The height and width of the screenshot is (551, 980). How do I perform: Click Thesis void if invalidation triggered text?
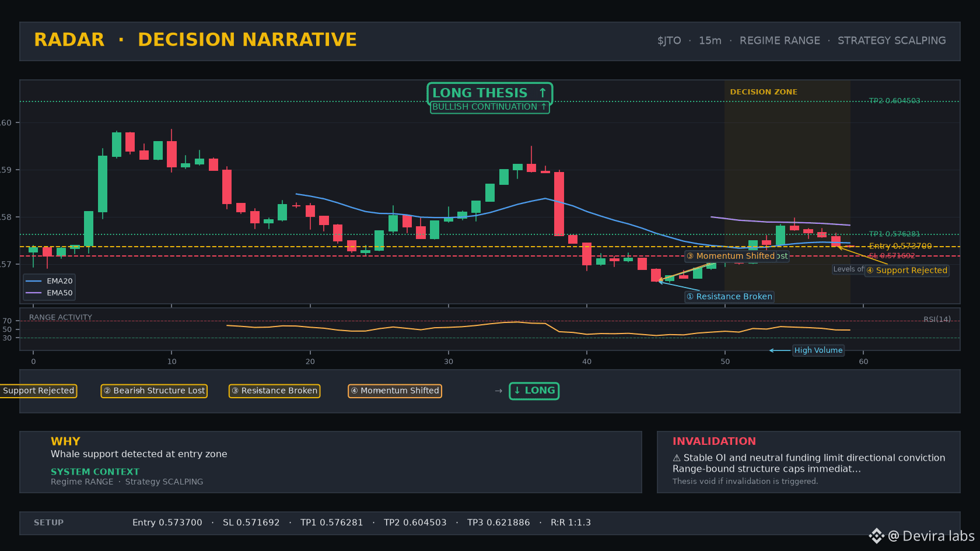[x=745, y=482]
